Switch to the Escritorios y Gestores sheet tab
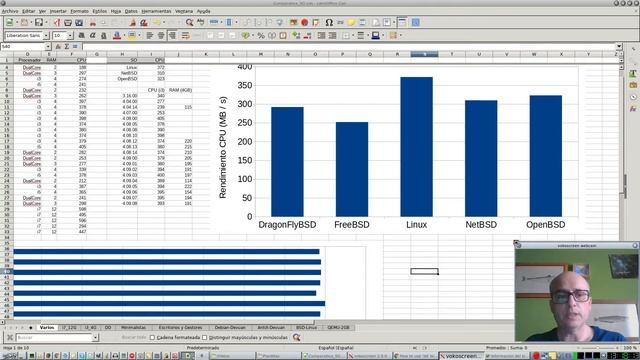Viewport: 640px width, 360px height. point(180,327)
